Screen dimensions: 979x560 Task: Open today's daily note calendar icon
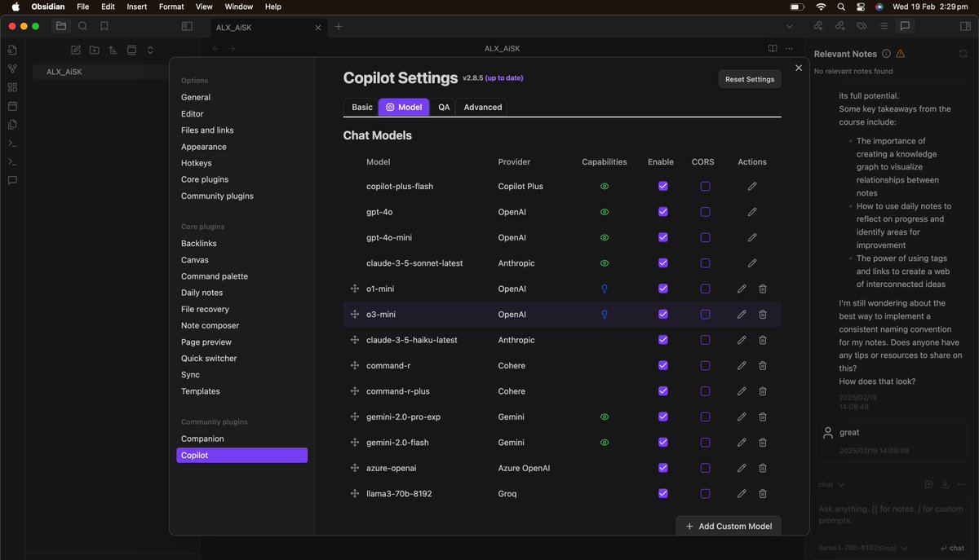tap(12, 106)
